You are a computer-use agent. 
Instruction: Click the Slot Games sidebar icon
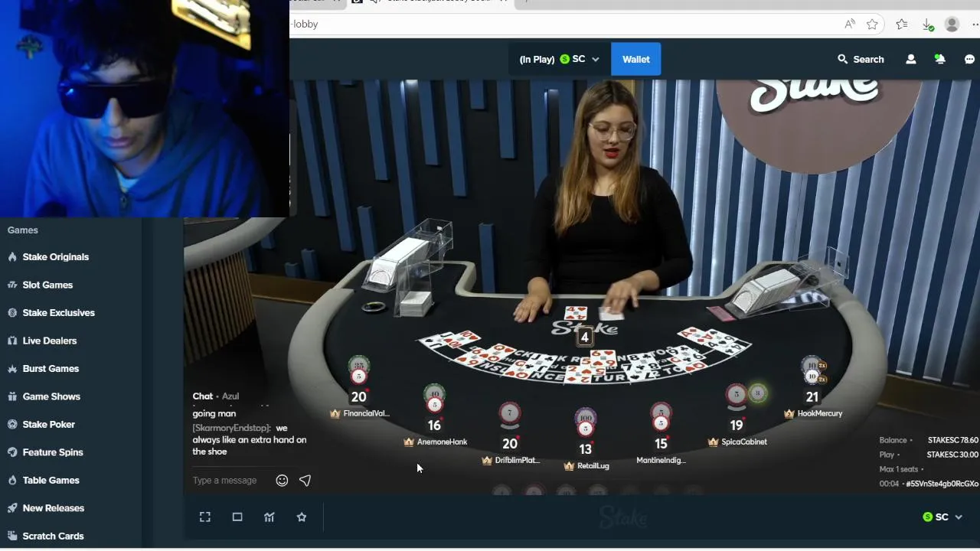(x=12, y=285)
